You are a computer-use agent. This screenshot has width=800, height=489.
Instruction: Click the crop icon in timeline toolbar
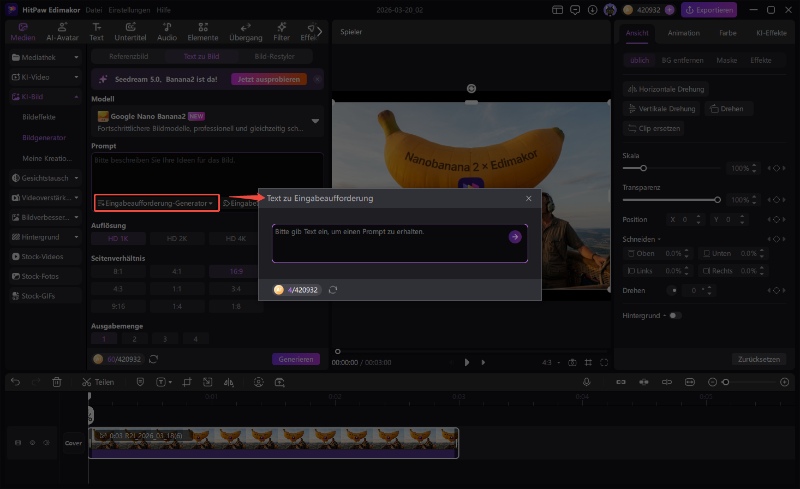[x=187, y=382]
